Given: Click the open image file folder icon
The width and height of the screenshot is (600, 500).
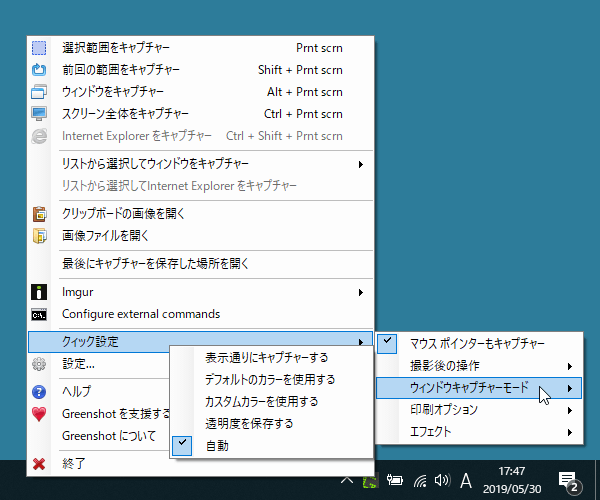Looking at the screenshot, I should pos(39,236).
